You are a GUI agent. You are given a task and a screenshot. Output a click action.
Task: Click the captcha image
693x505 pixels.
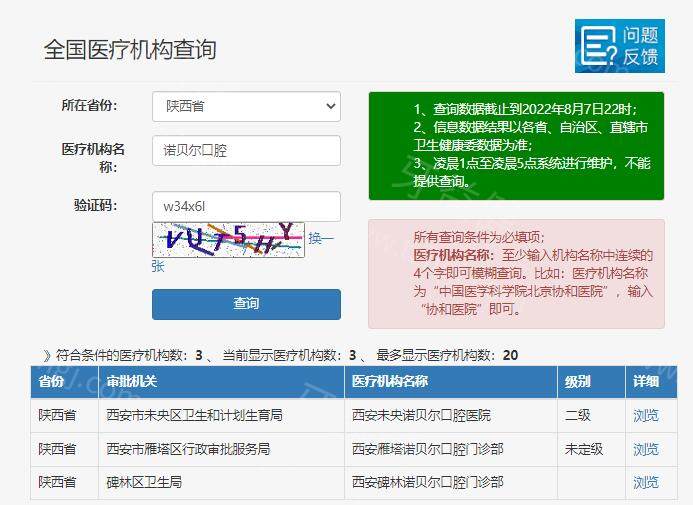coord(228,240)
